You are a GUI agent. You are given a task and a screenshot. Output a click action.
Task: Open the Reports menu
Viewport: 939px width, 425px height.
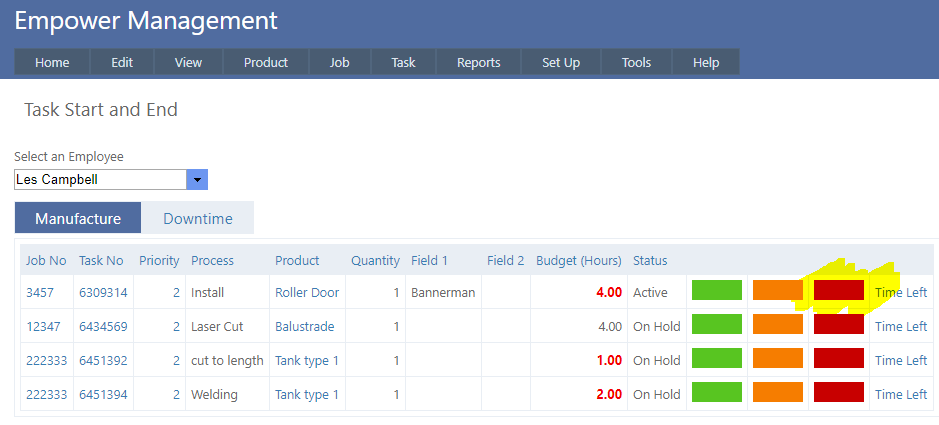tap(478, 62)
